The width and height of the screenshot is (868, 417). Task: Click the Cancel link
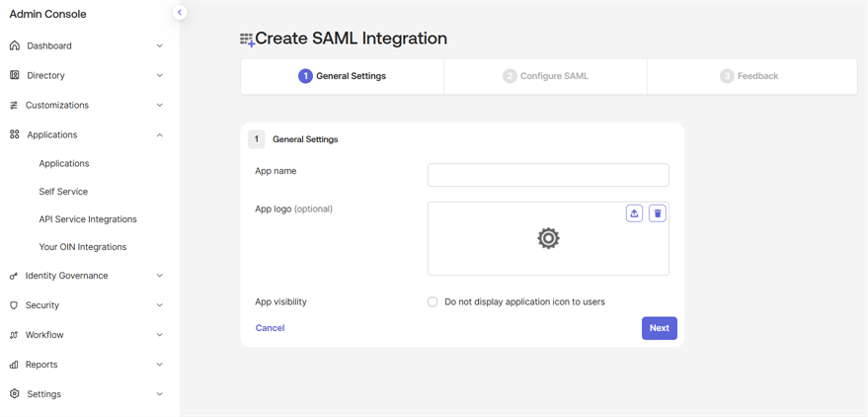[271, 328]
